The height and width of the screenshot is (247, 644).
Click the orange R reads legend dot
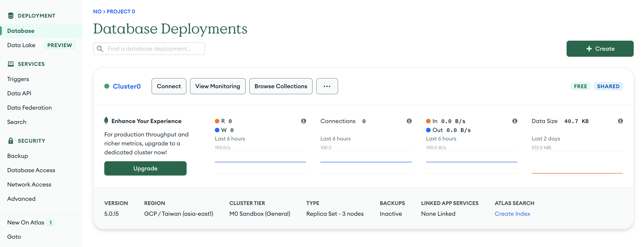pos(217,121)
